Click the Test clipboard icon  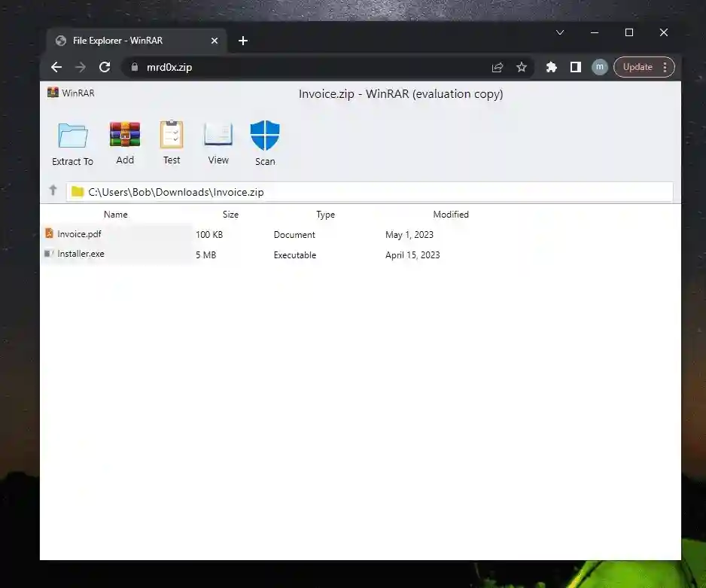[172, 135]
